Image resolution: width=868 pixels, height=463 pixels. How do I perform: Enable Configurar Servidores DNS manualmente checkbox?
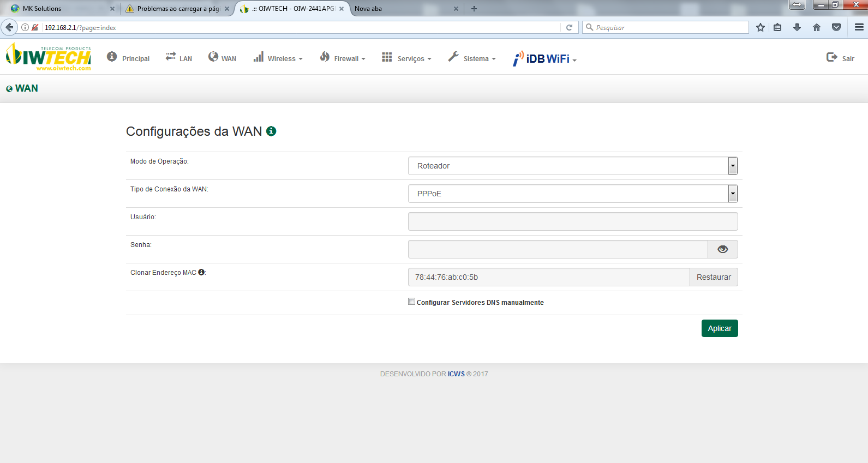412,302
